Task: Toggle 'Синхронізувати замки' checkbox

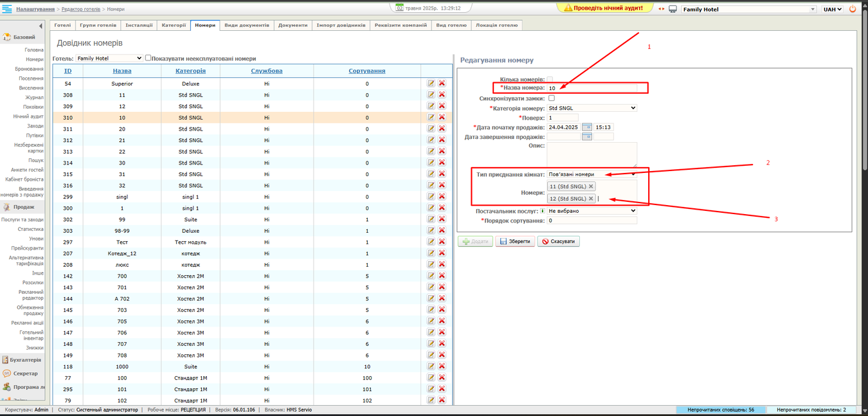Action: 551,98
